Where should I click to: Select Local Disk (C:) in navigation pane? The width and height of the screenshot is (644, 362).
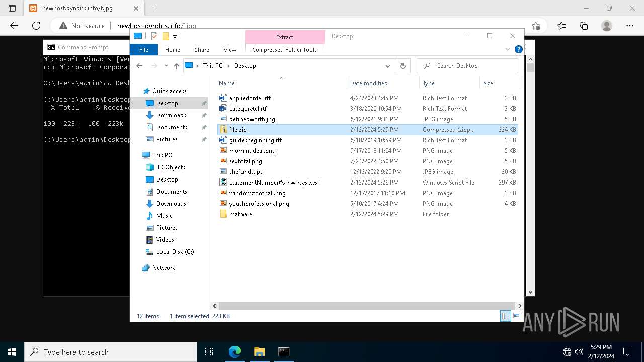[x=175, y=252]
